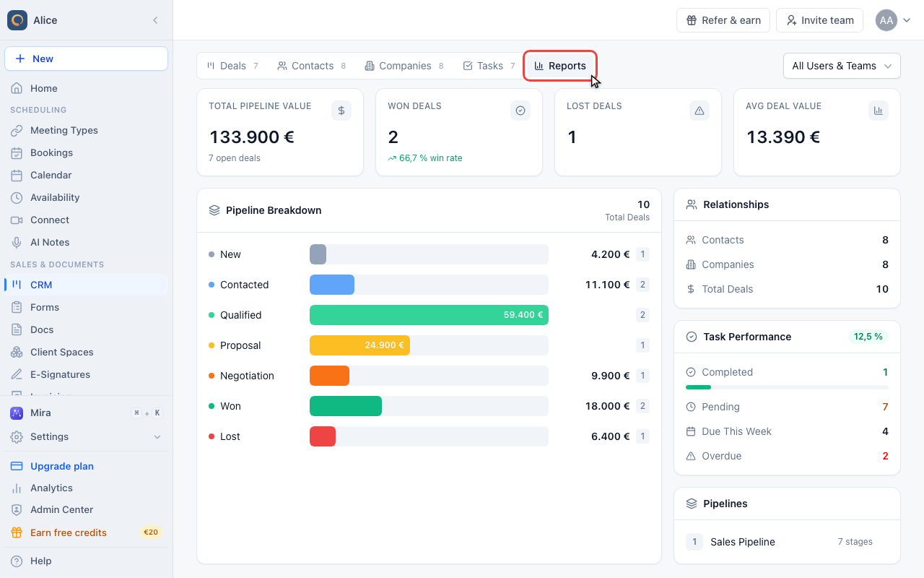This screenshot has height=578, width=924.
Task: Click the warning icon on Lost Deals
Action: pyautogui.click(x=699, y=111)
